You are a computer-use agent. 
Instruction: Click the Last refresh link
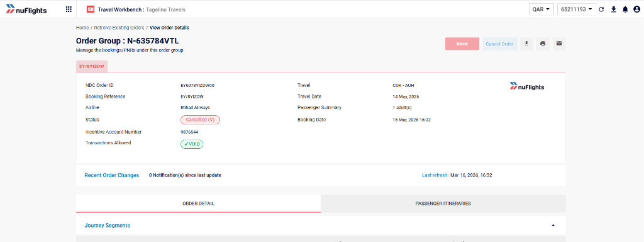click(435, 175)
